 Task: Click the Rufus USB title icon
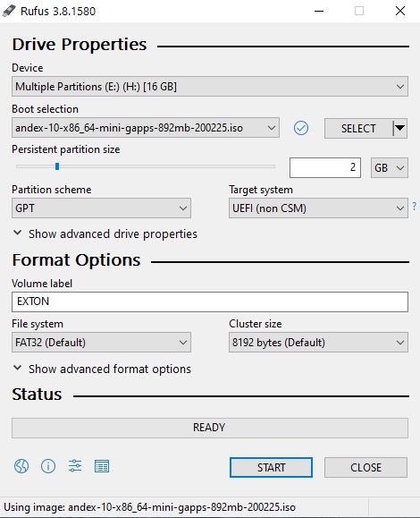(9, 11)
